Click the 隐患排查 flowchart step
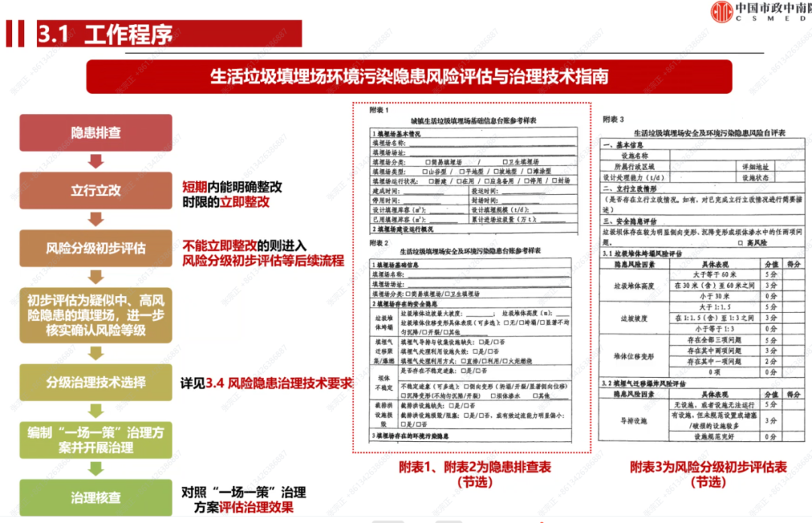 coord(95,132)
